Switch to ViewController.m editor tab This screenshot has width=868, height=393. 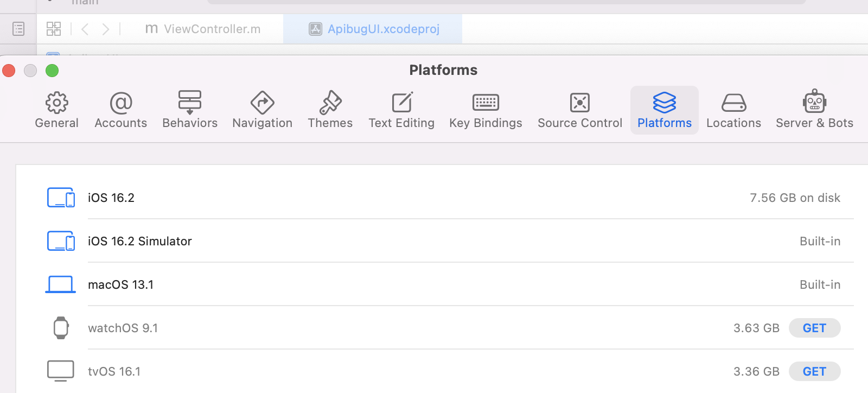coord(203,29)
